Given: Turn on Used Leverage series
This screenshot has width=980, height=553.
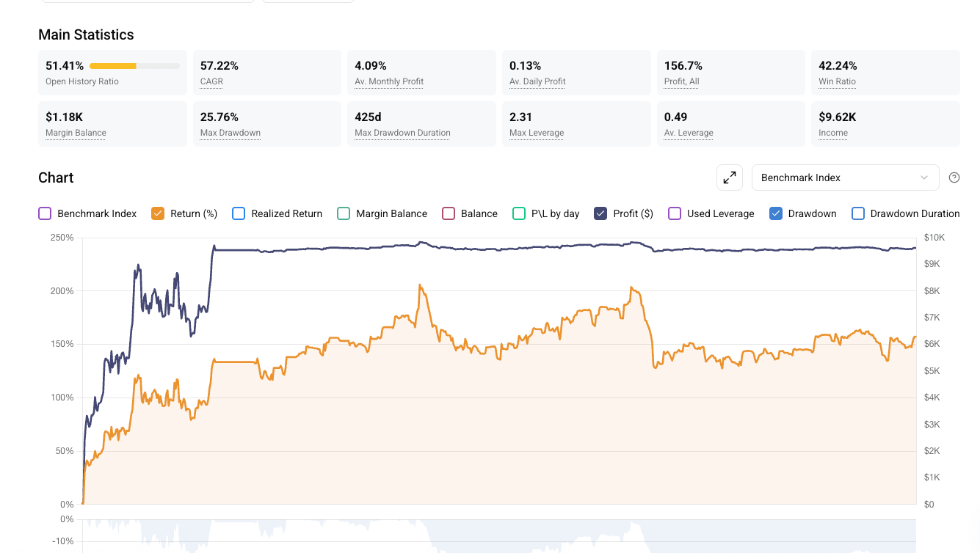Looking at the screenshot, I should (x=675, y=213).
